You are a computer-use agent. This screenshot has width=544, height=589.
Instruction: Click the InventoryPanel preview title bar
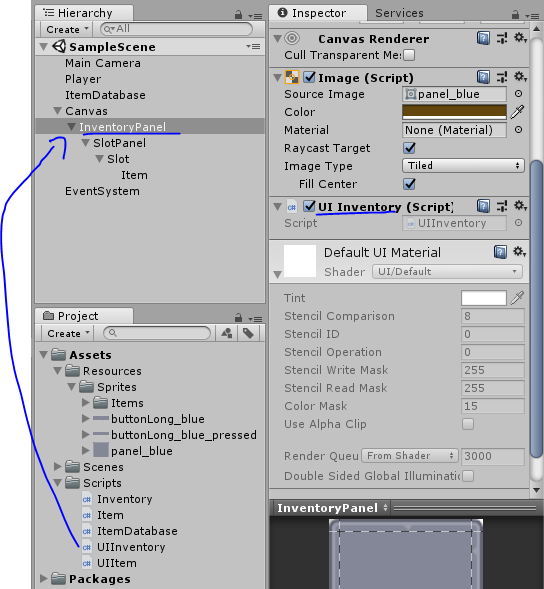(406, 508)
